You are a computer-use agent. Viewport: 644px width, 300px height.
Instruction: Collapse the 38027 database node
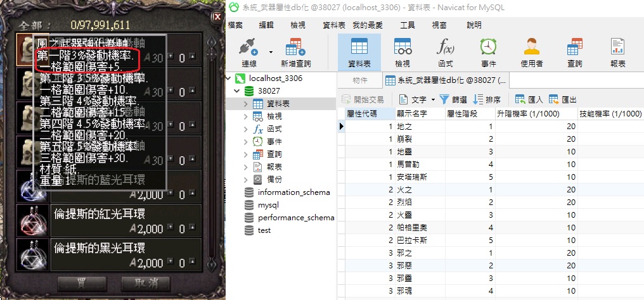tap(238, 91)
